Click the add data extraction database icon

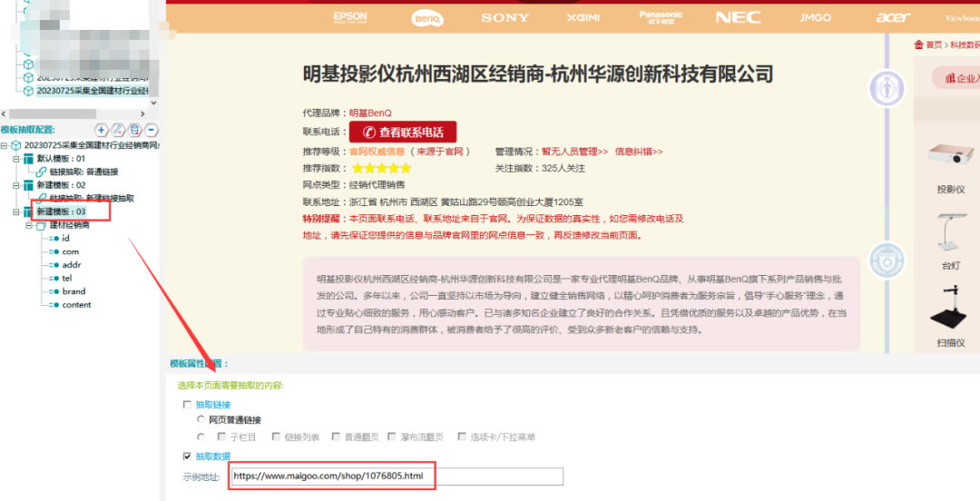click(135, 130)
